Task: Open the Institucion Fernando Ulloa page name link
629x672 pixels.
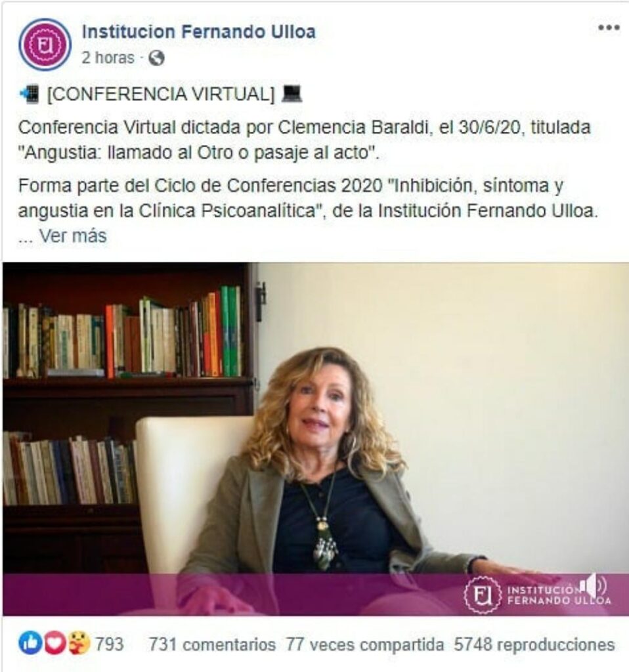Action: coord(198,31)
